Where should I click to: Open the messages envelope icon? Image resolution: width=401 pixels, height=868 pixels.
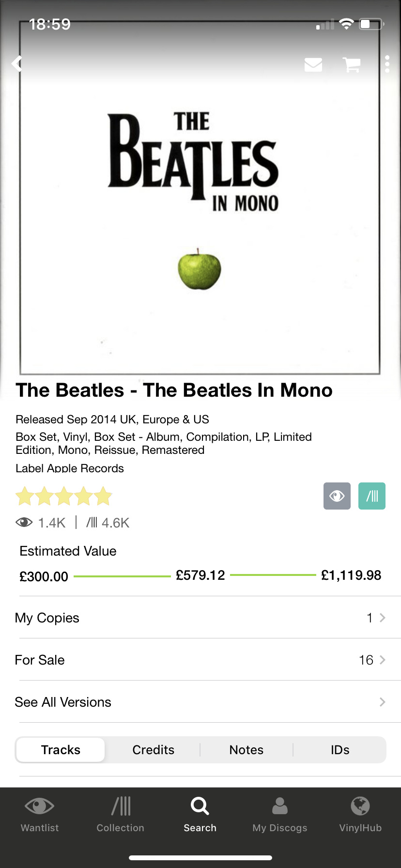point(313,64)
